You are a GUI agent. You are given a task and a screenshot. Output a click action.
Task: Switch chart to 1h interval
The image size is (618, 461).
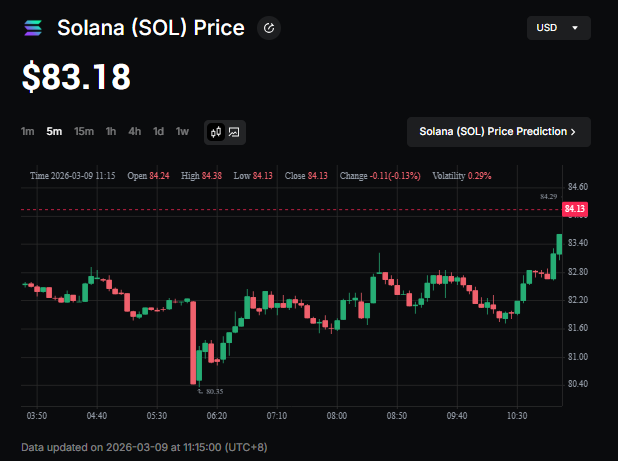111,131
